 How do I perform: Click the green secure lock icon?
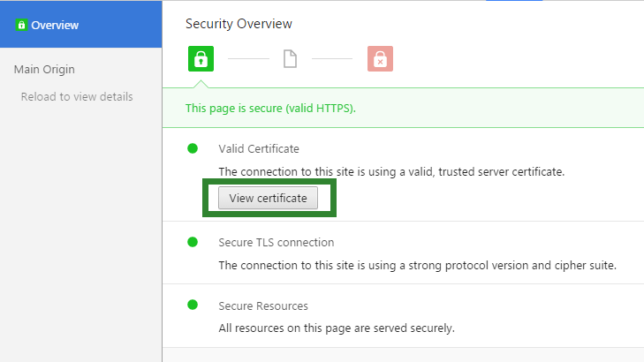click(x=201, y=58)
